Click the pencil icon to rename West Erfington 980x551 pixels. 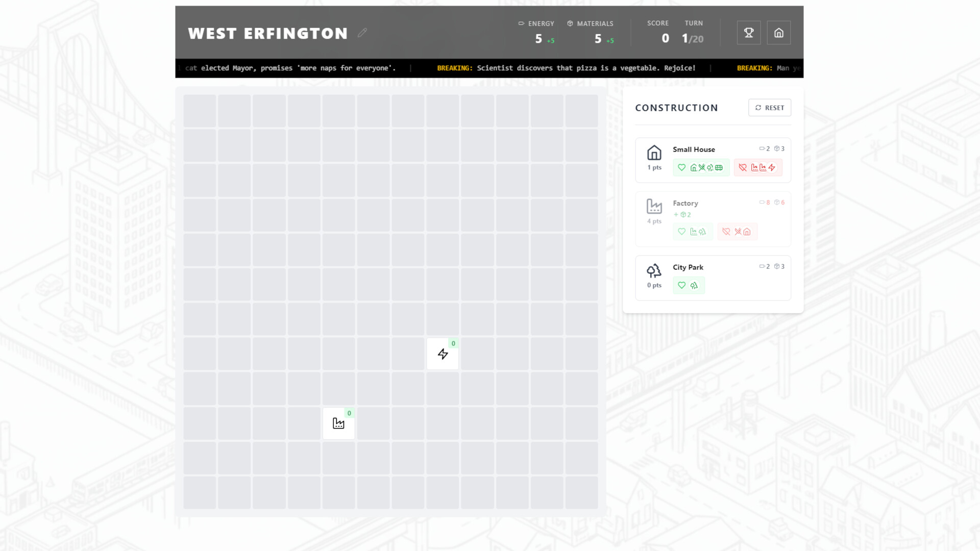click(362, 33)
